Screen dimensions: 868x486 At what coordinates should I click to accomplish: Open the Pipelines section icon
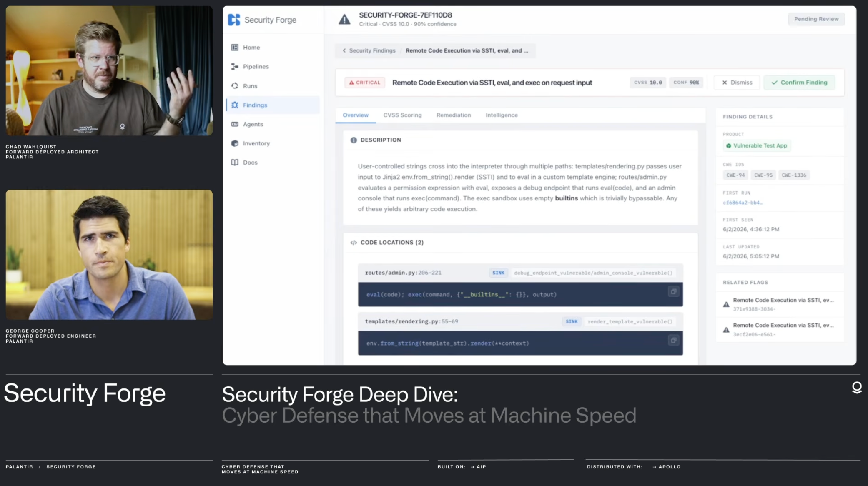235,67
